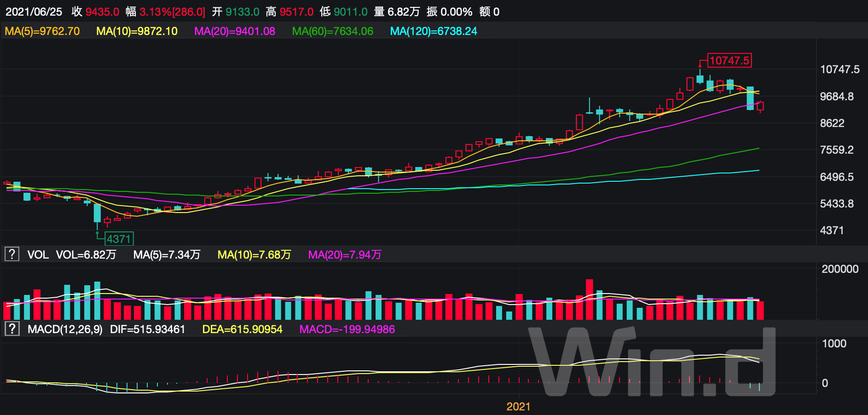The image size is (868, 415).
Task: Click the DEA=615.90954 value label
Action: pyautogui.click(x=243, y=329)
